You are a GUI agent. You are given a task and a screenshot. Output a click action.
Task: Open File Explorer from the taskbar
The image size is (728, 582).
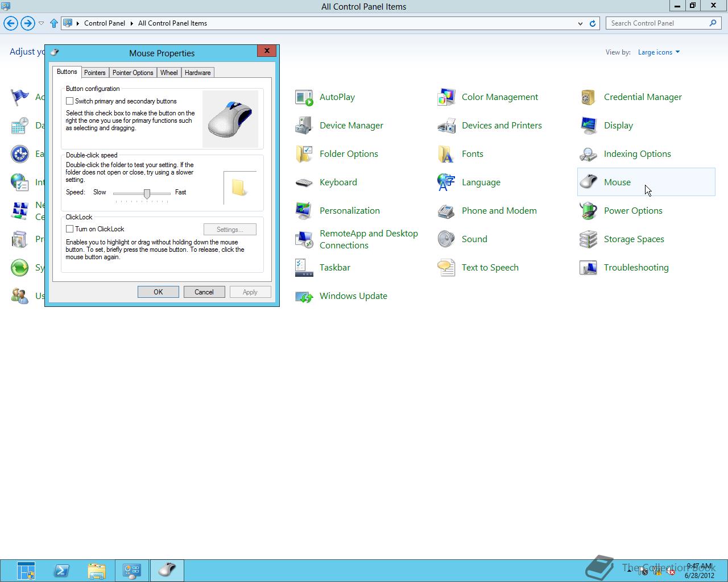[x=97, y=570]
